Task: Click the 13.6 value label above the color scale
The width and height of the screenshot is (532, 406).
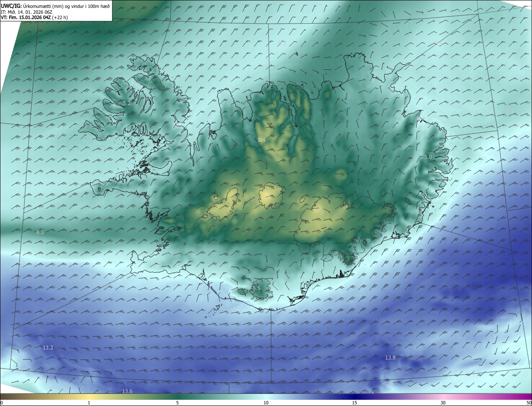Action: [127, 391]
